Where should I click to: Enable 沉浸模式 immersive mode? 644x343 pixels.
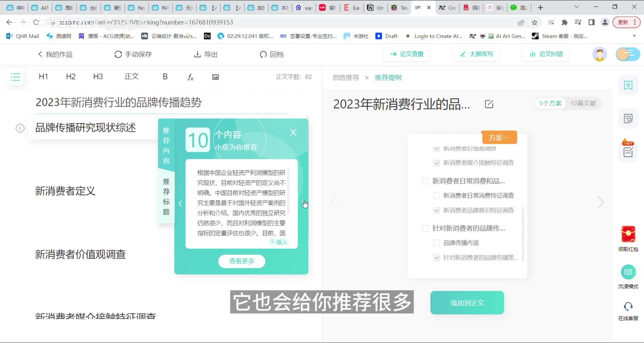point(628,272)
